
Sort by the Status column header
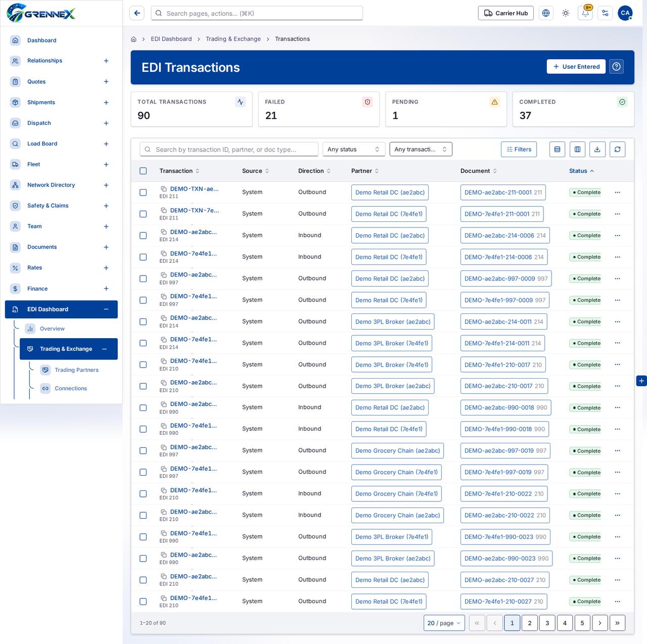coord(581,171)
